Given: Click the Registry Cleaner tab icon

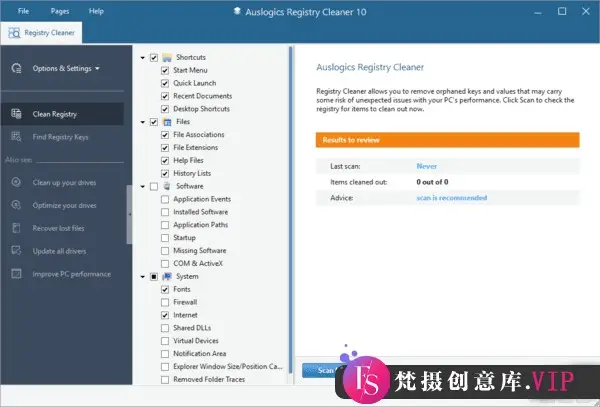Looking at the screenshot, I should pyautogui.click(x=14, y=33).
